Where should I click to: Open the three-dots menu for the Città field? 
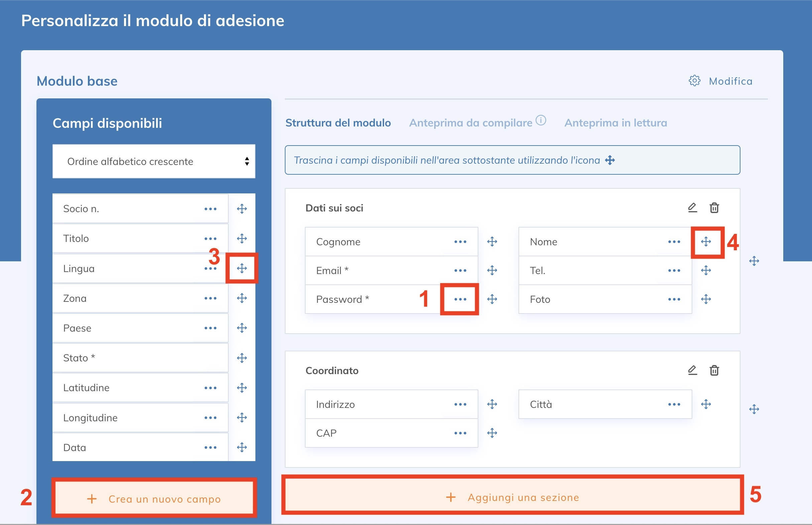click(674, 404)
